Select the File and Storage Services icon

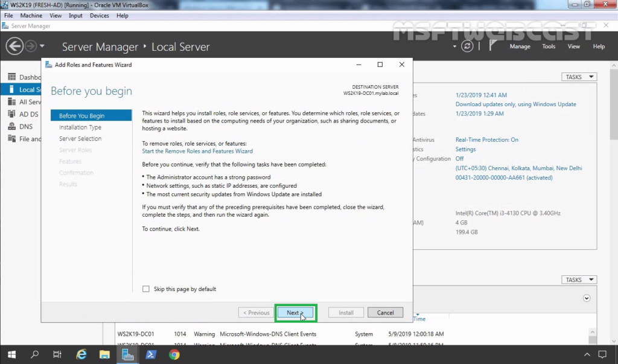(12, 138)
